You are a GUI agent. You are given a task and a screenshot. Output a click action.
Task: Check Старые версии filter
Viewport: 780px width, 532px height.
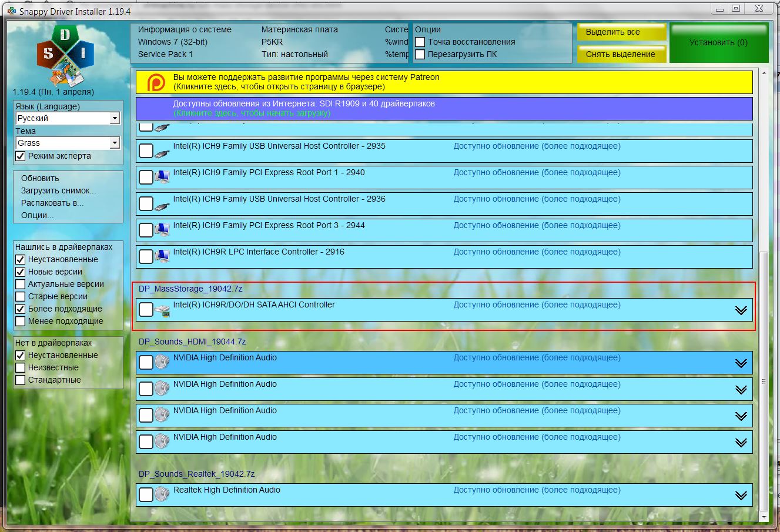pyautogui.click(x=21, y=297)
